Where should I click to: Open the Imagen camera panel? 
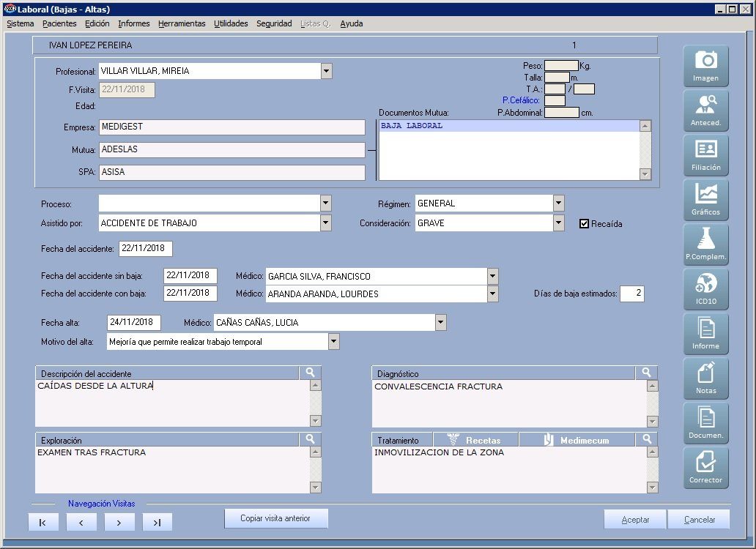tap(705, 67)
